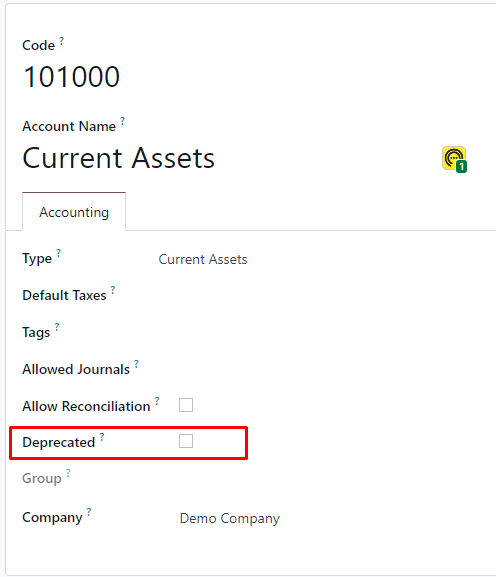
Task: Open help tooltip beside Account Name
Action: (x=123, y=121)
